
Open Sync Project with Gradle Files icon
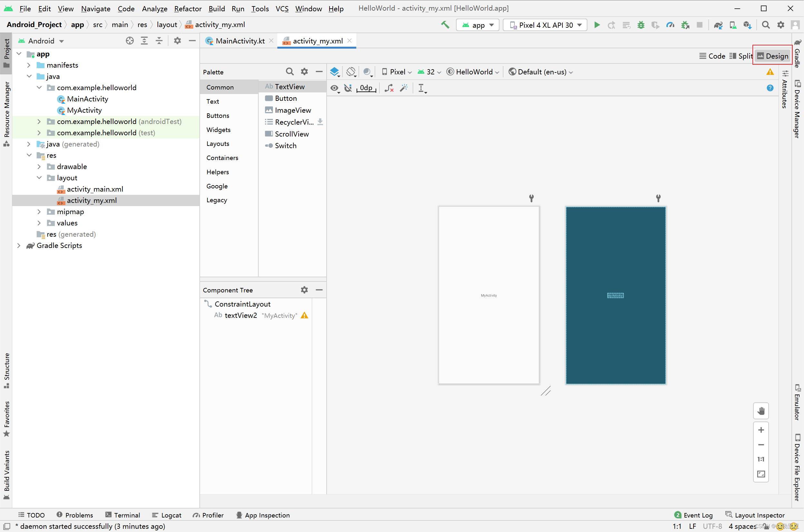tap(718, 25)
